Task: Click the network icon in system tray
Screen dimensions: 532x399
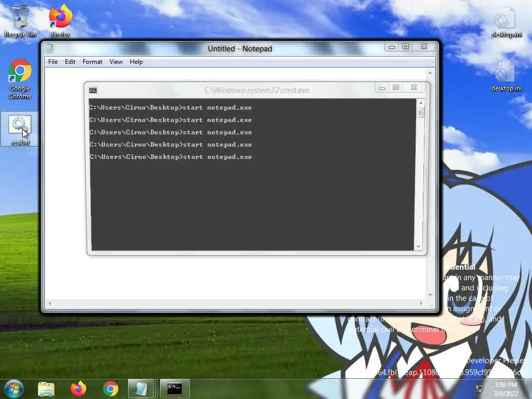Action: 480,389
